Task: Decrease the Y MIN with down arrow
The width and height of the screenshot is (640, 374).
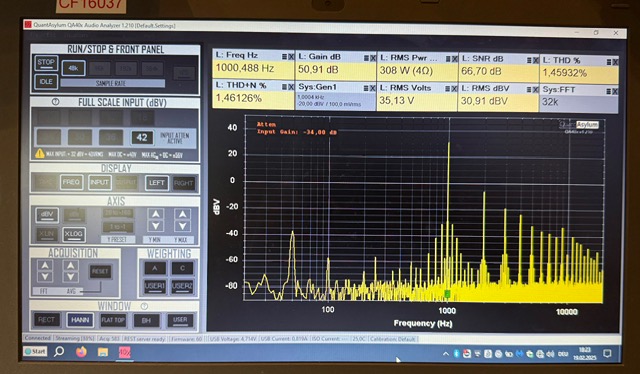Action: coord(156,226)
